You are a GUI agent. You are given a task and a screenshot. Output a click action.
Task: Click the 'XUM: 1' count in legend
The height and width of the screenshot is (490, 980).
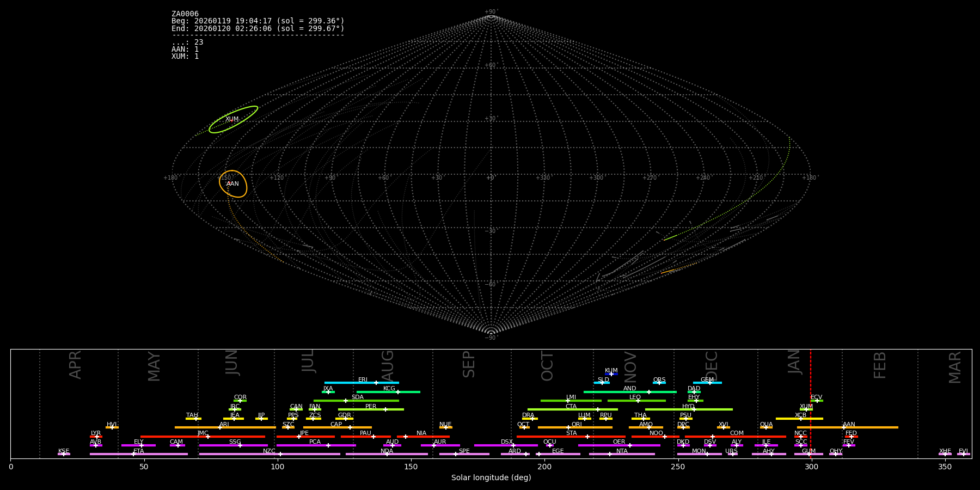point(185,56)
